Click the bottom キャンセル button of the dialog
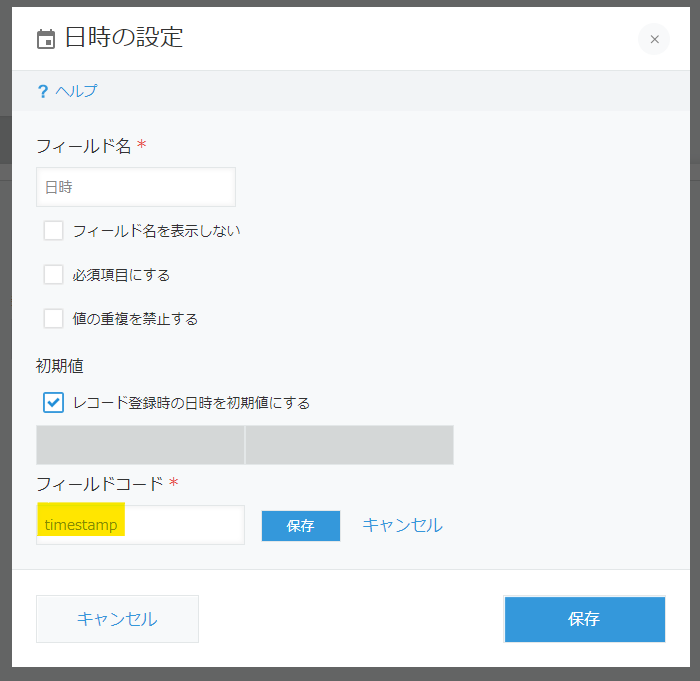 point(117,619)
